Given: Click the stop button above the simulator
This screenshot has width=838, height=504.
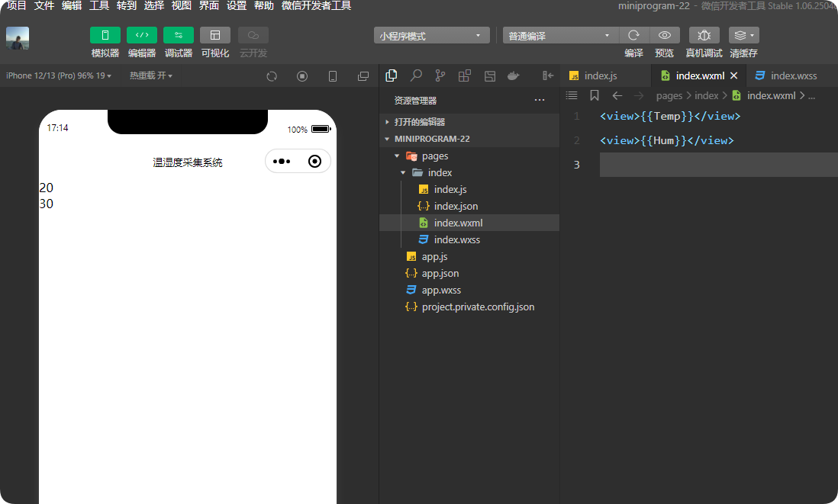Looking at the screenshot, I should pos(302,75).
